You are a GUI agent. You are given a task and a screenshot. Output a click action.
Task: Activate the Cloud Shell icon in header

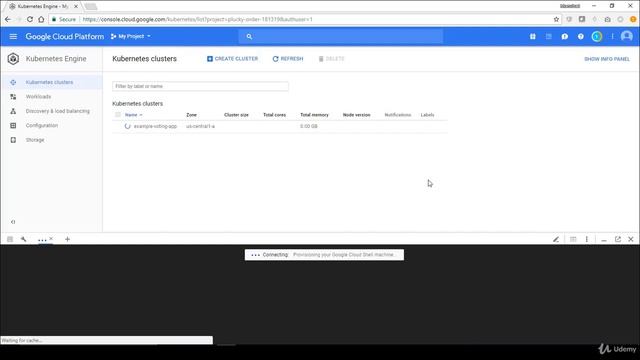pos(549,36)
